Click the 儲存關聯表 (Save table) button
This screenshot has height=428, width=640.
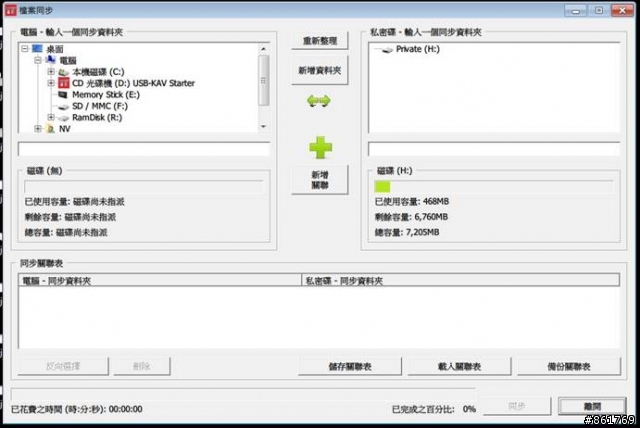pos(350,366)
